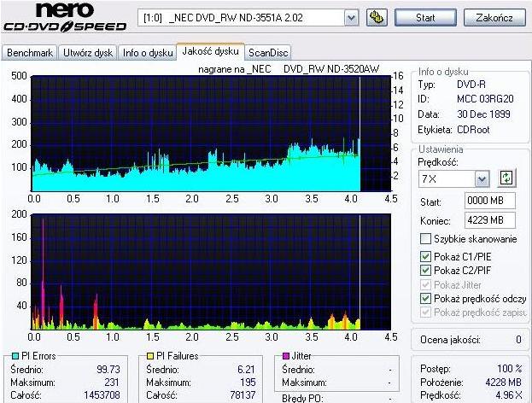Click the Nero CD-DVD Speed logo
The image size is (532, 403).
point(64,16)
